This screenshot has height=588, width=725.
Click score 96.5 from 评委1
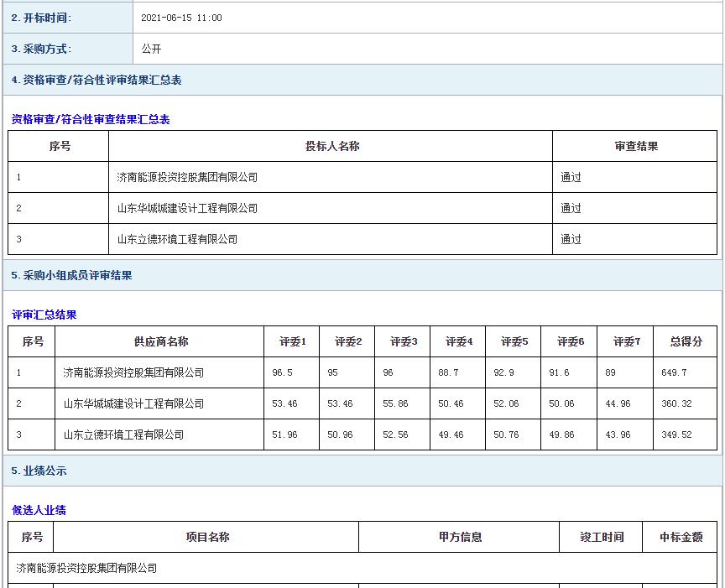click(282, 372)
